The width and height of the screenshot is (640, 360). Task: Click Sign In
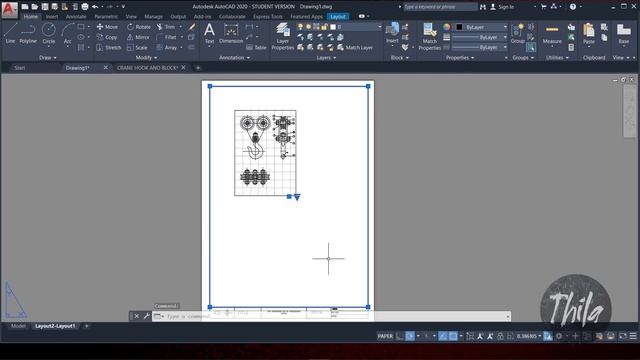tap(502, 7)
